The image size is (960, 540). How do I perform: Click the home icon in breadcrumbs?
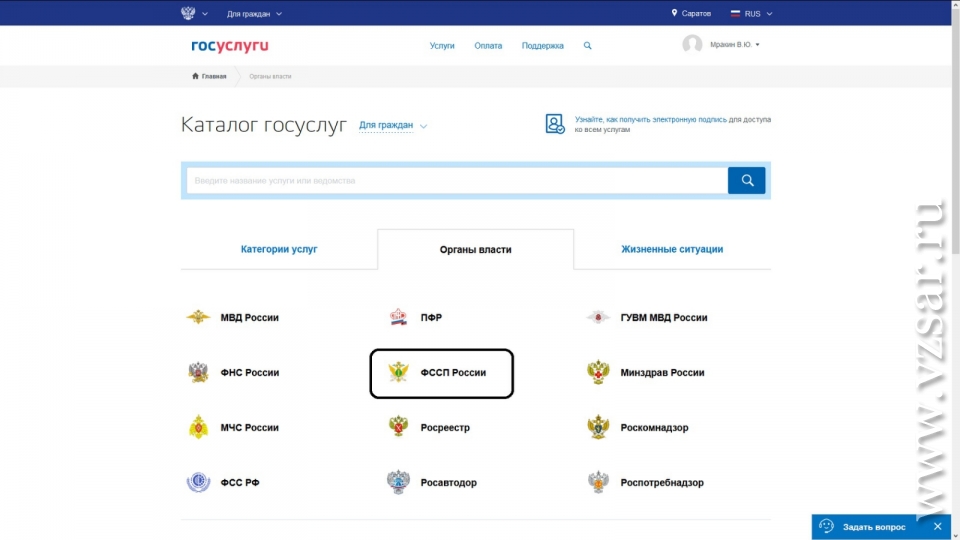point(195,76)
